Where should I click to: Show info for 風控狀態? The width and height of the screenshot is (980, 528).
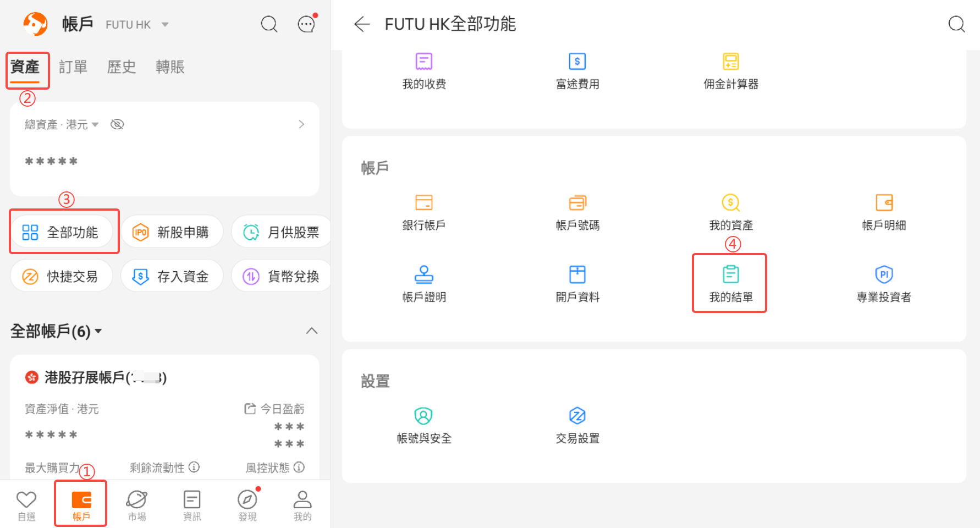(x=299, y=467)
